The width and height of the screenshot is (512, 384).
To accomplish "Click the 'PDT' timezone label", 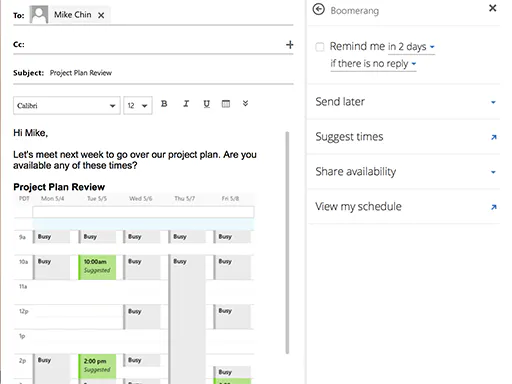I will click(x=24, y=198).
